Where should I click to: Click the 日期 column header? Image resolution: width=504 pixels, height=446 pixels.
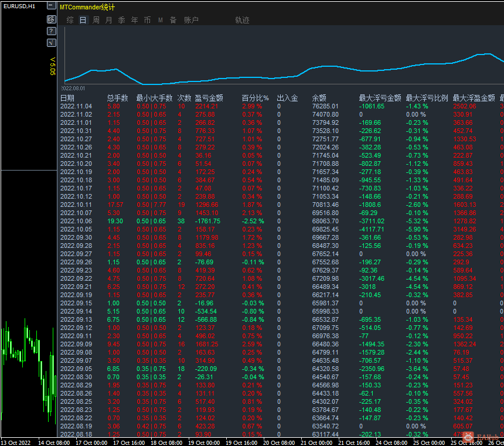(x=67, y=98)
